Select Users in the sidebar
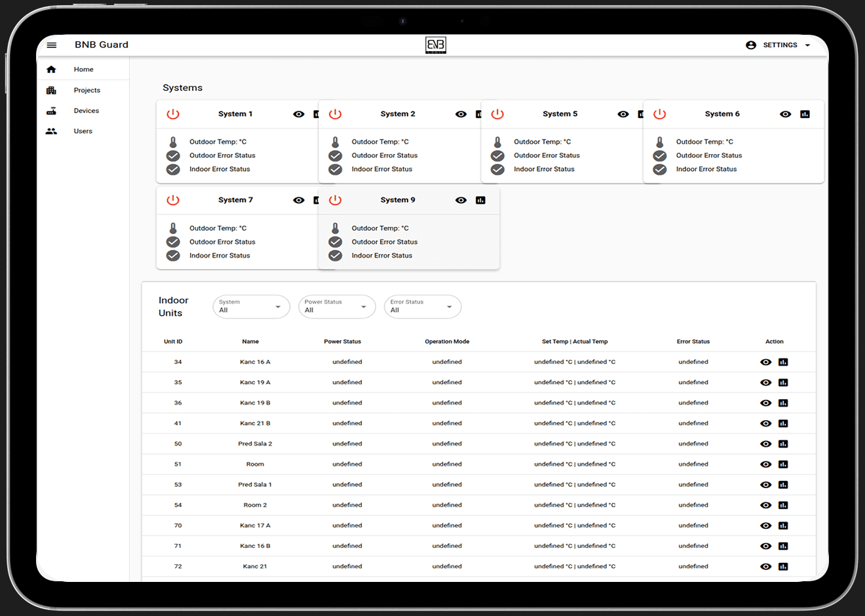The image size is (865, 616). coord(83,131)
